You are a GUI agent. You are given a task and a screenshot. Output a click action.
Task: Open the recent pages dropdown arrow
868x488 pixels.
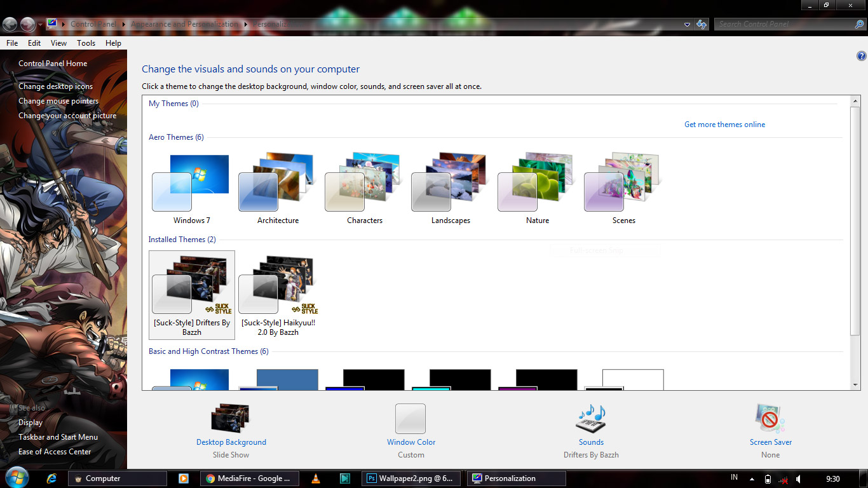[40, 24]
